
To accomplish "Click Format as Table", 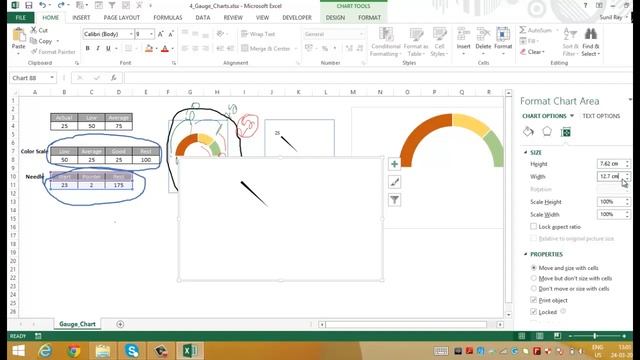I will [x=416, y=42].
